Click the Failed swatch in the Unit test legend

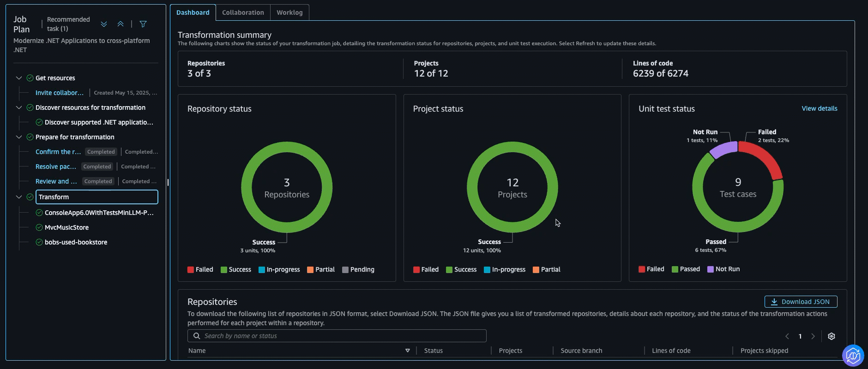tap(642, 269)
